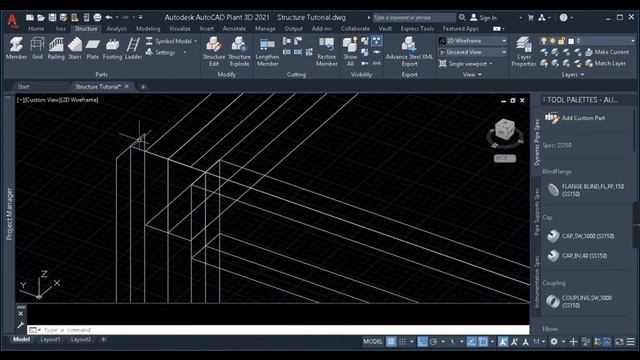640x360 pixels.
Task: Toggle layer on/off lightbulb in layer dropdown
Action: click(544, 41)
